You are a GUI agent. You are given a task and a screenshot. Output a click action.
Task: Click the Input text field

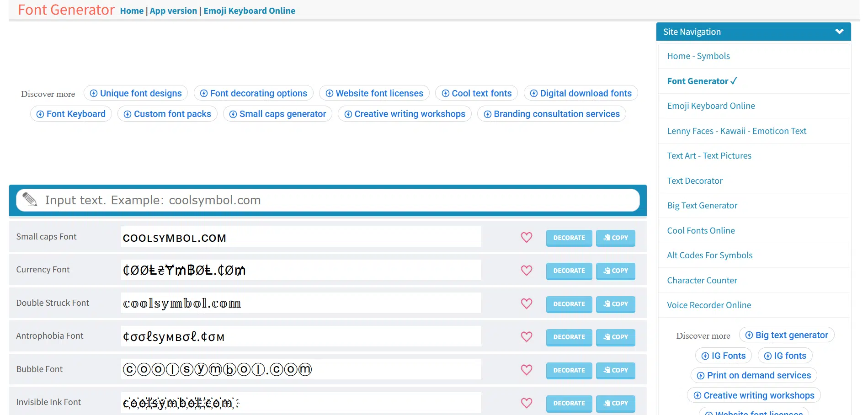pos(338,200)
